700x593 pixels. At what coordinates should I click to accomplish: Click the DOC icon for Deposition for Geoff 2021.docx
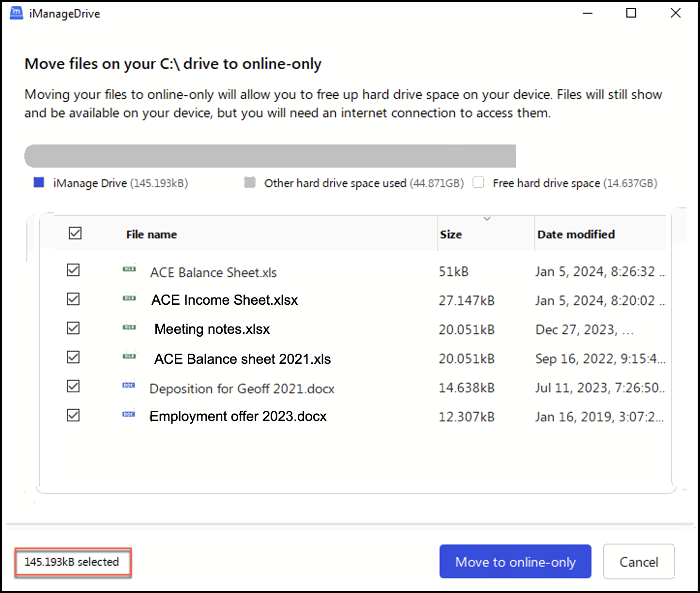(129, 386)
